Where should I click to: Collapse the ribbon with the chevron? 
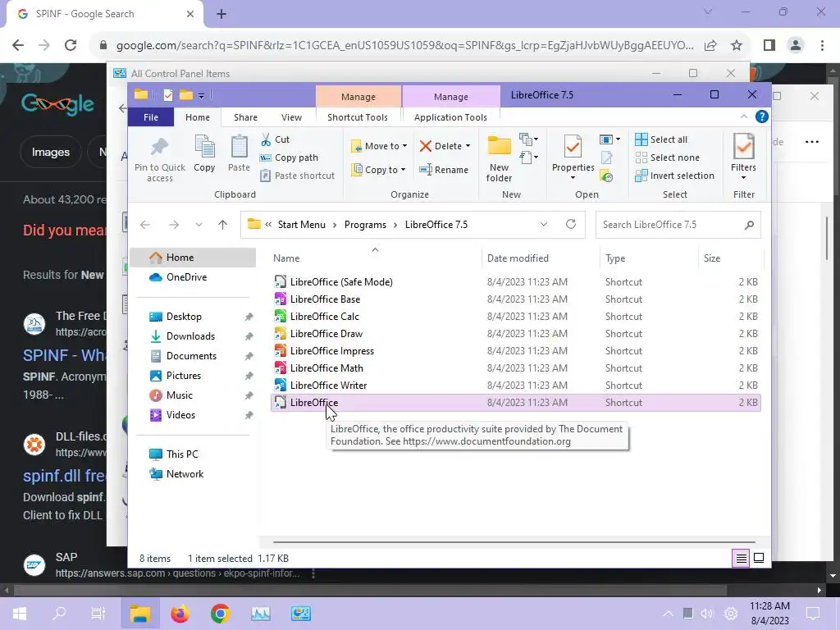pos(743,116)
